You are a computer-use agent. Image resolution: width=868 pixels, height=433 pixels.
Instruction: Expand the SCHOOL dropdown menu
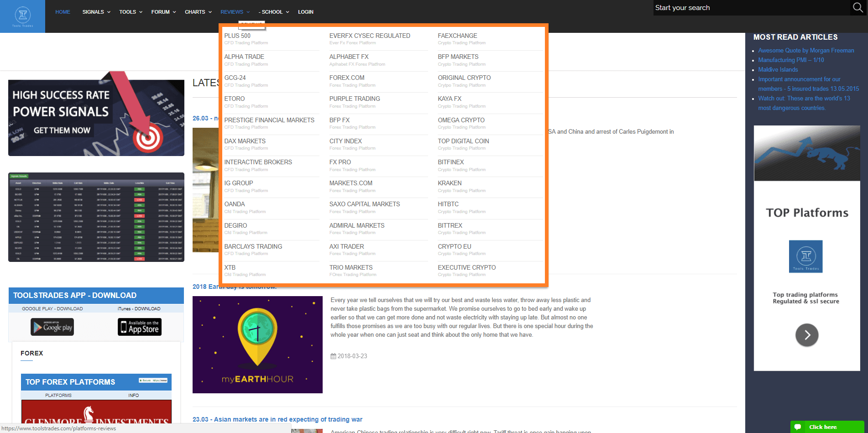click(x=274, y=12)
